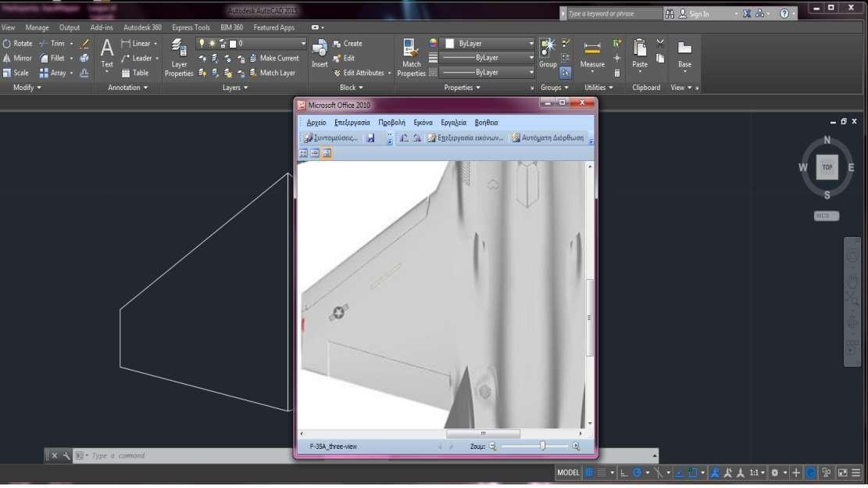This screenshot has width=868, height=488.
Task: Open Εργαλεία menu in Office window
Action: (453, 123)
